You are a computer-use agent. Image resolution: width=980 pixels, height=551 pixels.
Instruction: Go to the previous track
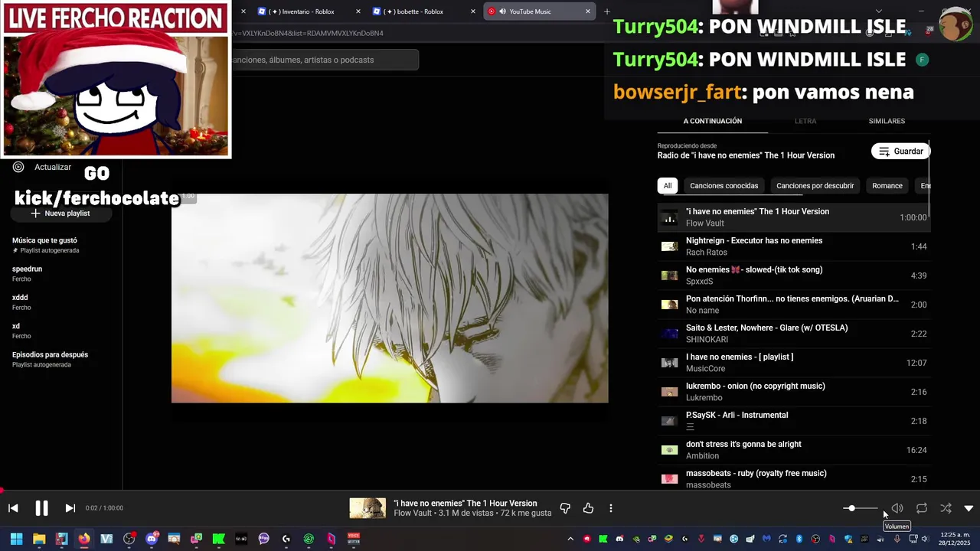13,508
